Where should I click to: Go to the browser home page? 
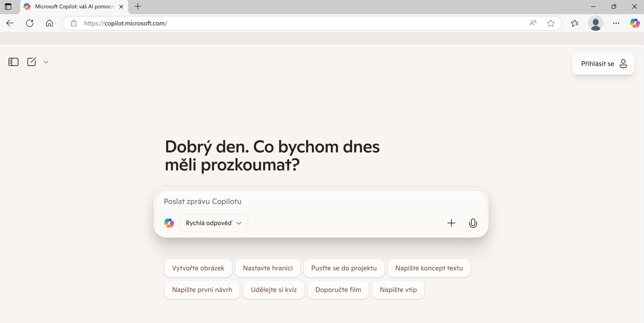(x=49, y=23)
